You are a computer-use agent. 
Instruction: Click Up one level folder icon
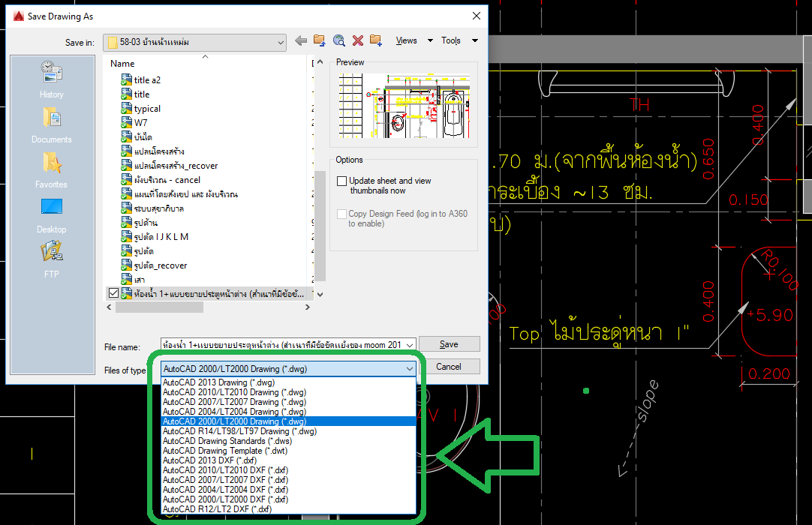pyautogui.click(x=320, y=41)
